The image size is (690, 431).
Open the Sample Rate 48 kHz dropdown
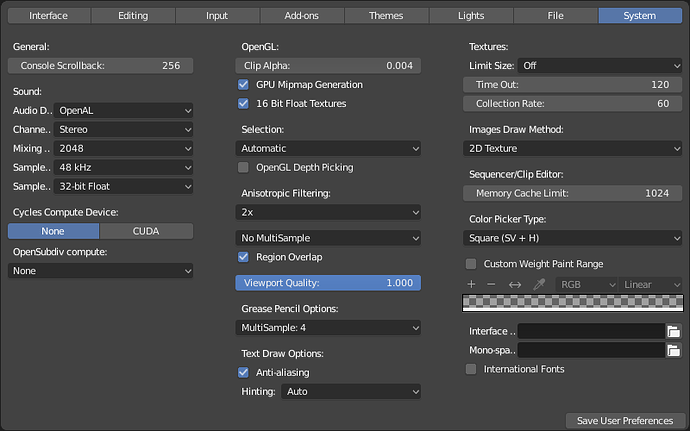123,167
